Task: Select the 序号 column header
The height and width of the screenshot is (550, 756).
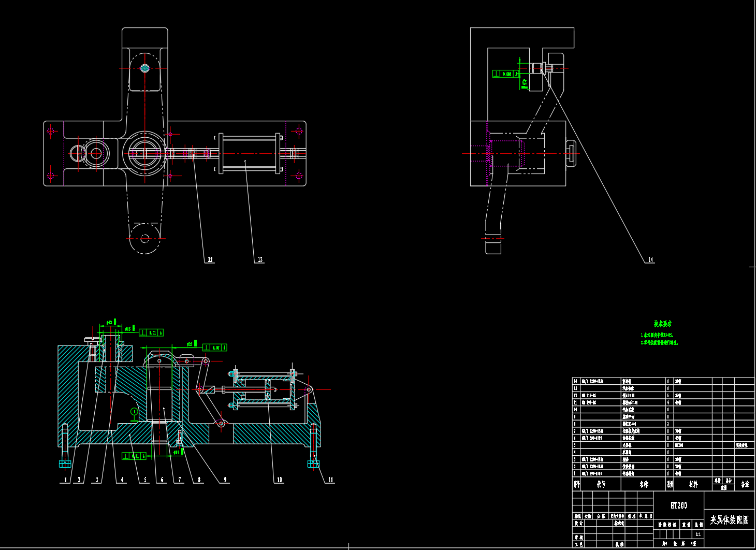Action: point(577,484)
